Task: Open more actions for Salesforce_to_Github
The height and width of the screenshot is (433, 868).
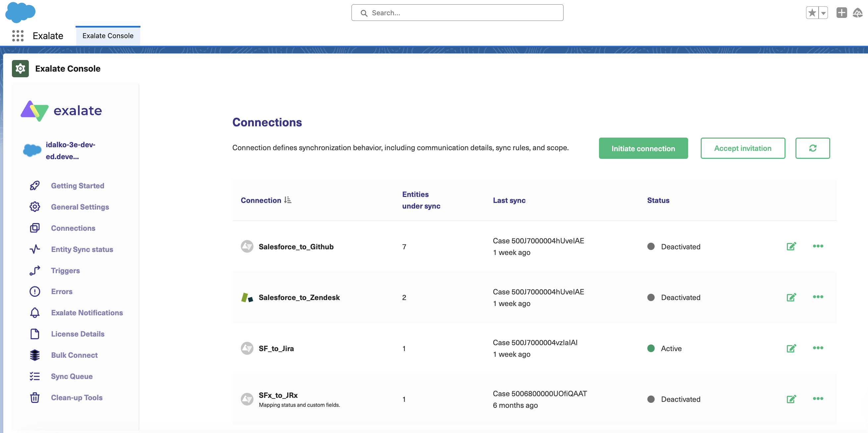Action: click(x=818, y=246)
